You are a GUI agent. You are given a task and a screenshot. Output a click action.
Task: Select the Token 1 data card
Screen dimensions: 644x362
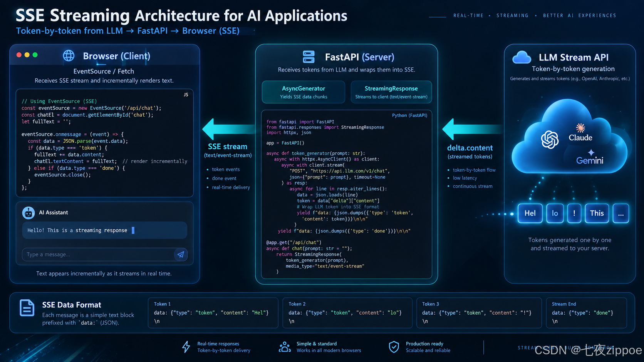point(213,313)
